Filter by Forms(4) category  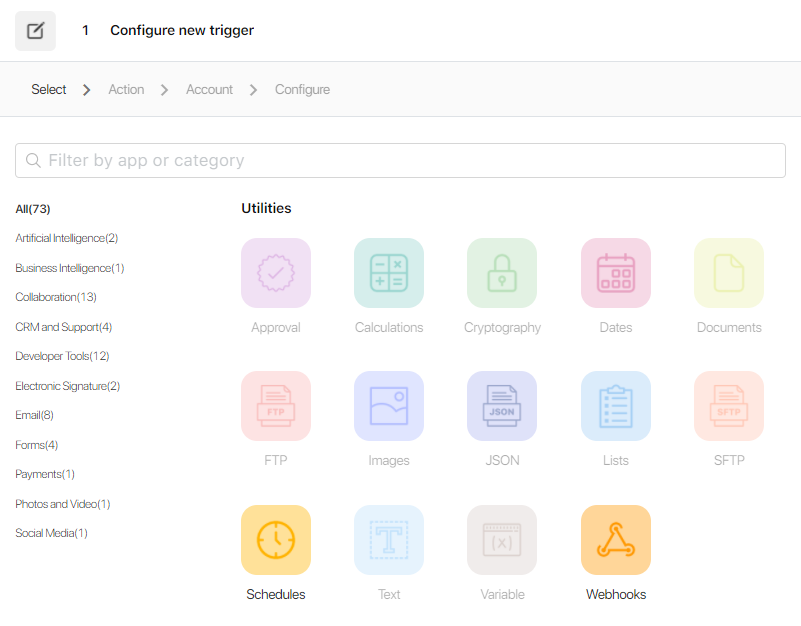37,445
